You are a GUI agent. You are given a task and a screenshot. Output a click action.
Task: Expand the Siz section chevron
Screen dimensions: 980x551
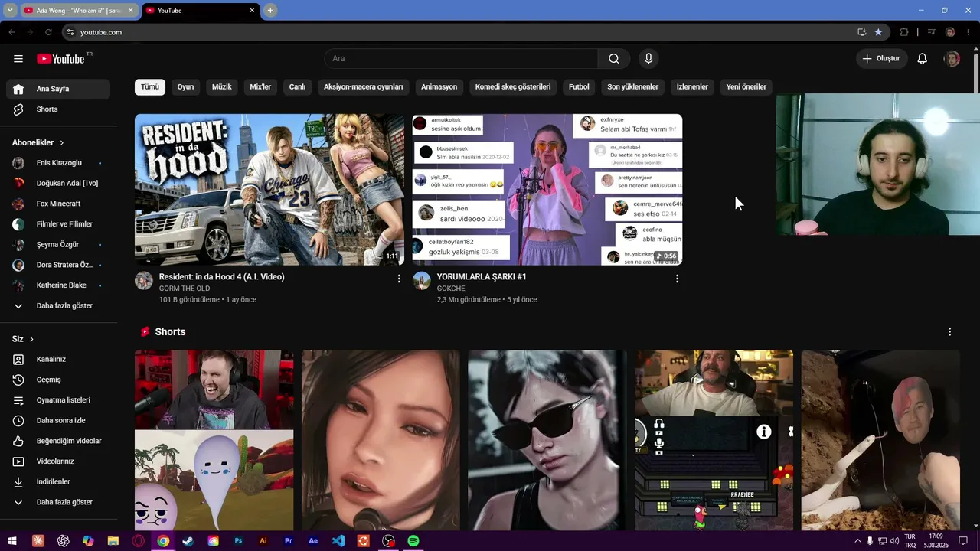click(x=31, y=339)
